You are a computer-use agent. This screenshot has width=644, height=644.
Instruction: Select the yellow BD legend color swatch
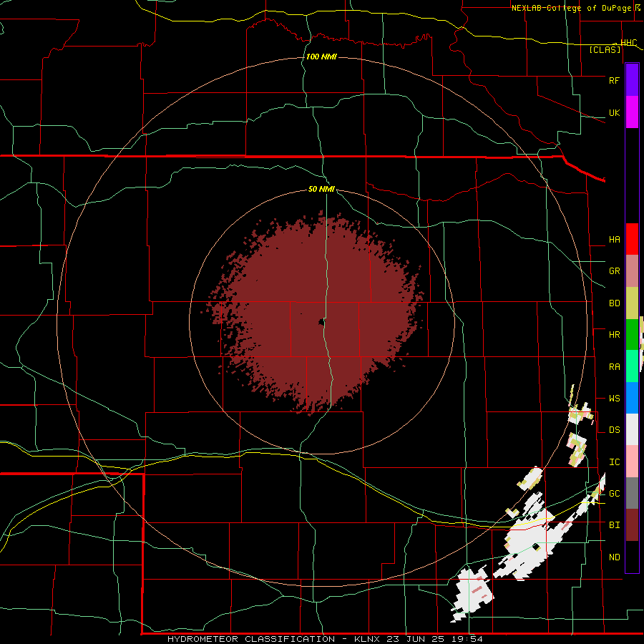pyautogui.click(x=632, y=303)
